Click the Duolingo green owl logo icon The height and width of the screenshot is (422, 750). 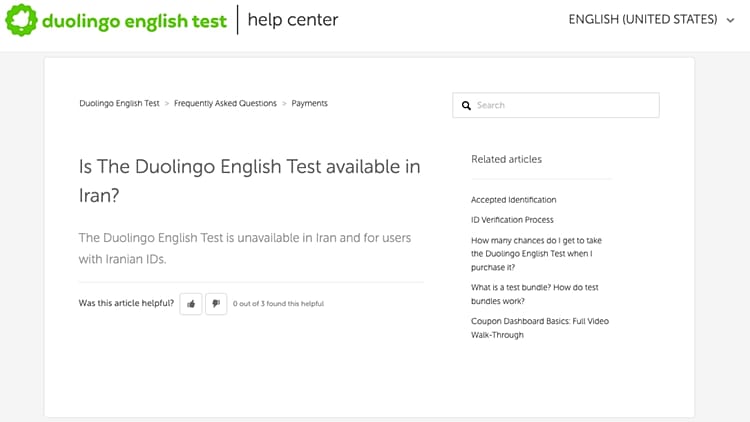[x=21, y=20]
